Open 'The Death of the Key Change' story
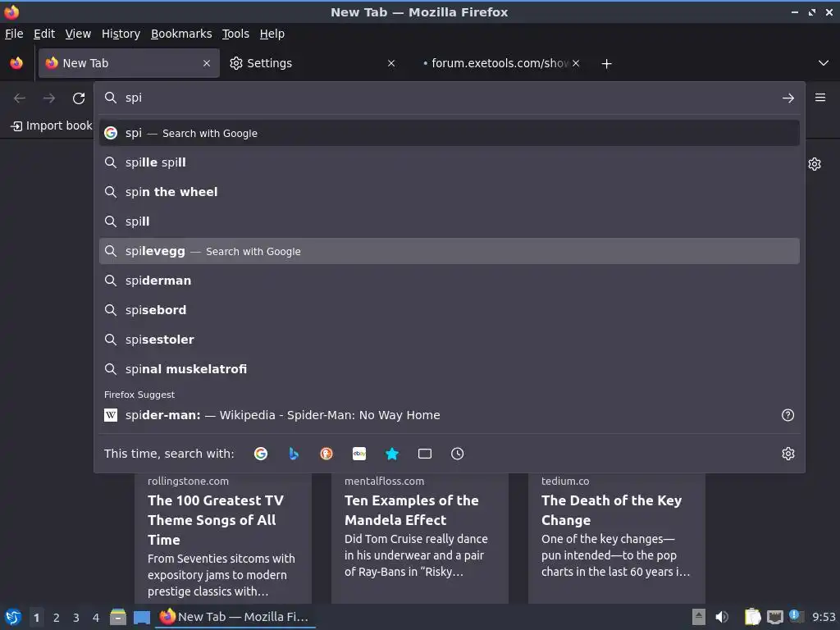This screenshot has width=840, height=630. (x=611, y=510)
